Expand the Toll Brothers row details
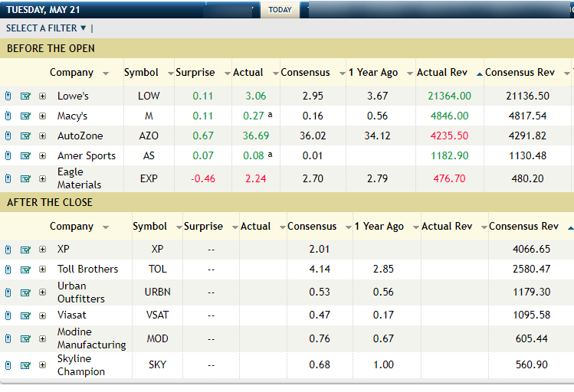574x392 pixels. point(42,269)
